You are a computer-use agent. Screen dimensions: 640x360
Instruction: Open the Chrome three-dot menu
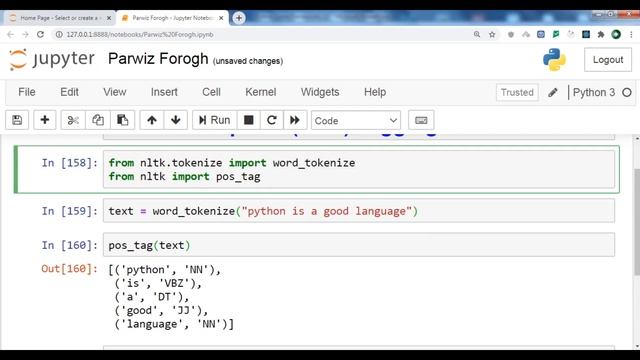pyautogui.click(x=631, y=35)
